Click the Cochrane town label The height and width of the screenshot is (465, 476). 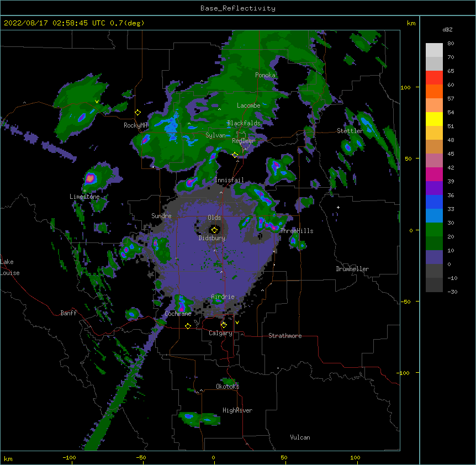178,314
